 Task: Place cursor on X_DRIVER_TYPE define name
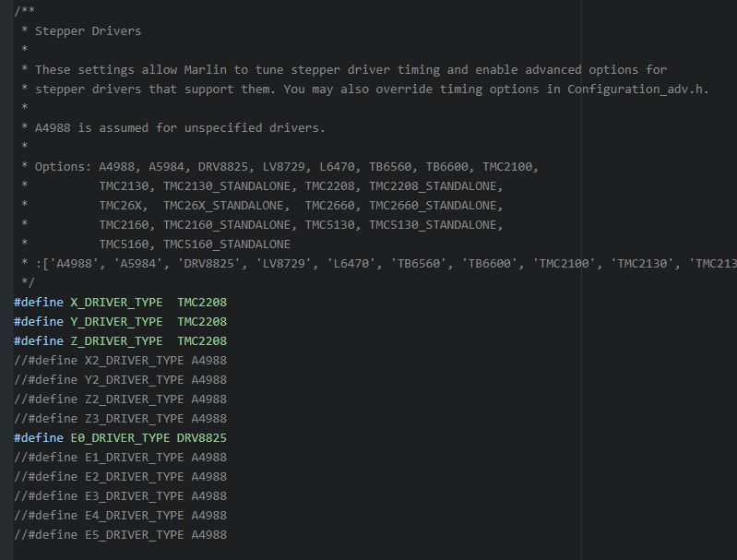(x=116, y=302)
